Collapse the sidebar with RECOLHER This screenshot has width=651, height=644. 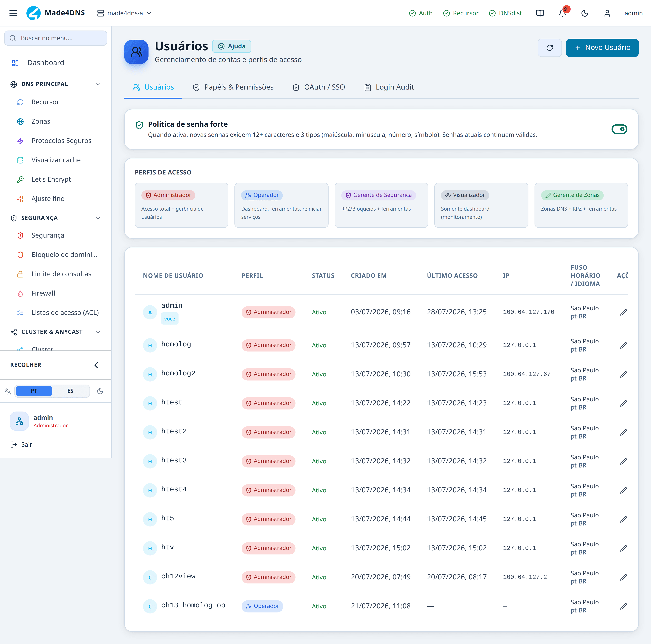click(x=56, y=365)
